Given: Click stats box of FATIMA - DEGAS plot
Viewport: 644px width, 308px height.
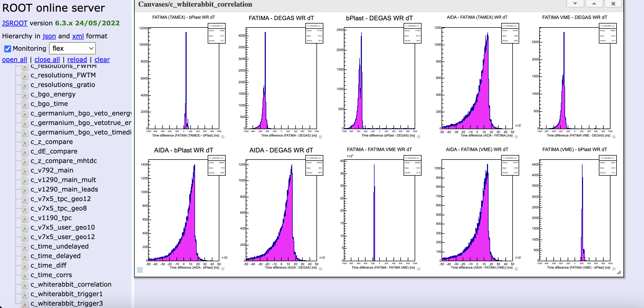Looking at the screenshot, I should (x=314, y=34).
